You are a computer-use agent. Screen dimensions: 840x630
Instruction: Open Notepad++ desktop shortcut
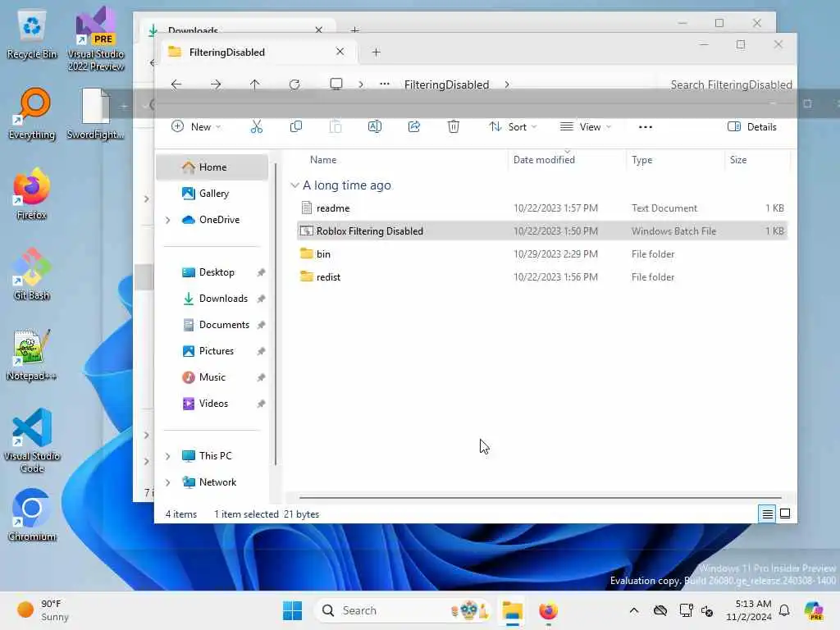coord(32,354)
